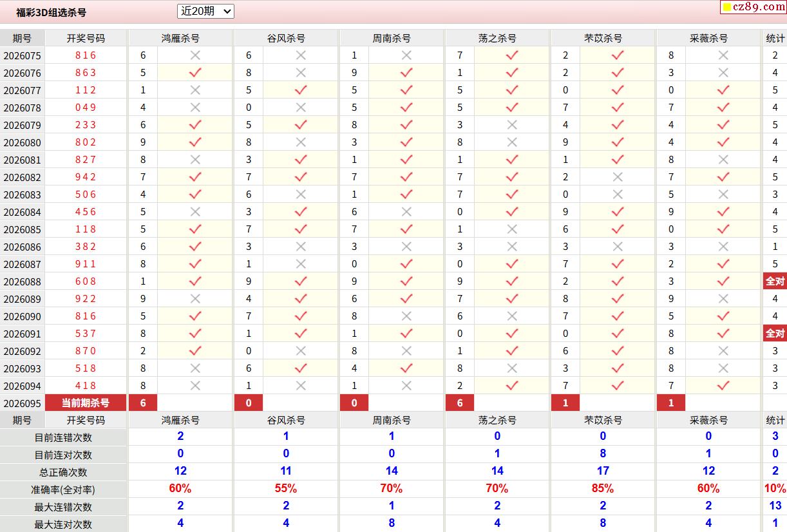Image resolution: width=787 pixels, height=532 pixels.
Task: Click the 全对 badge in row 2026088
Action: coord(775,281)
